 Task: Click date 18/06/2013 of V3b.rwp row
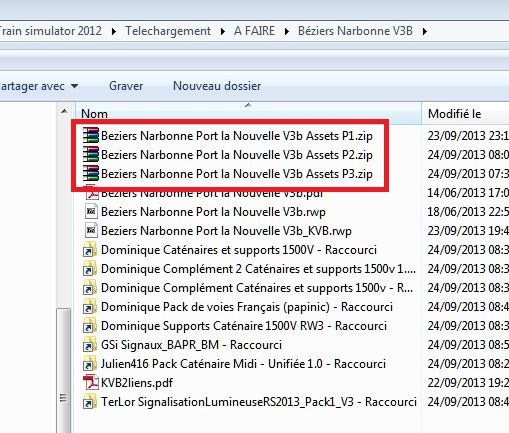tap(468, 212)
